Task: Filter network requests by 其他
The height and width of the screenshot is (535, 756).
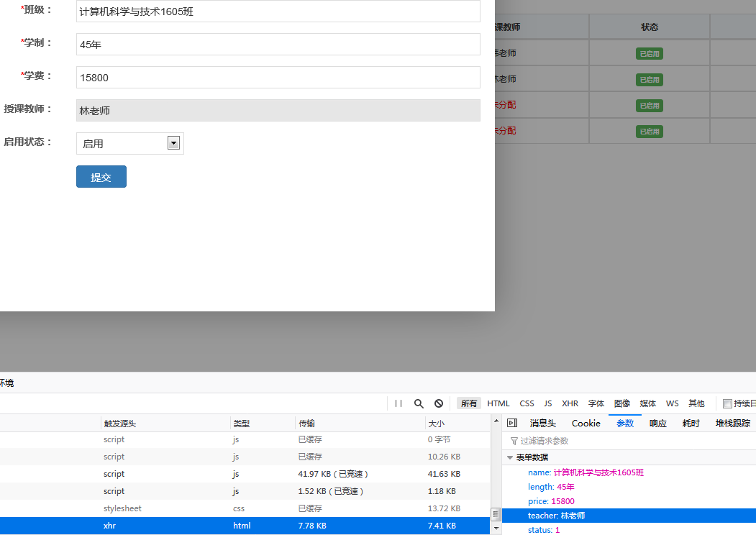Action: pyautogui.click(x=696, y=403)
